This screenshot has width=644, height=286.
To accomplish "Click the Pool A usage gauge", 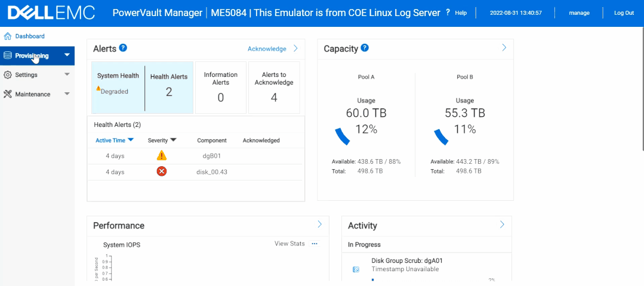I will click(x=342, y=136).
